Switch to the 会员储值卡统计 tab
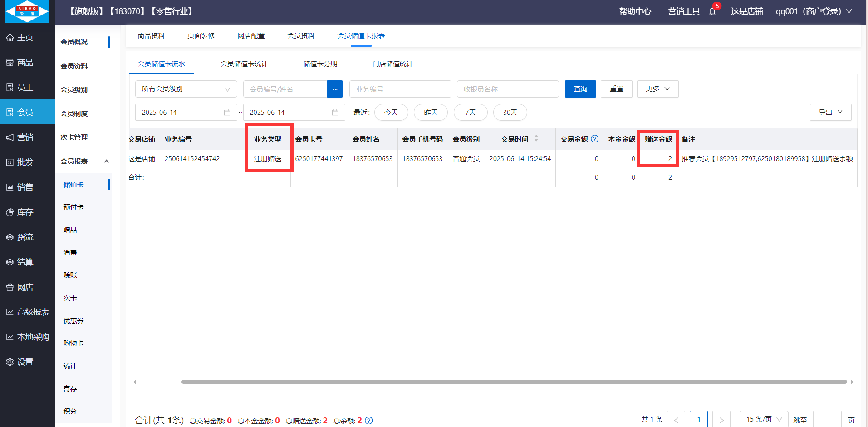Screen dimensions: 868x427 (x=244, y=64)
